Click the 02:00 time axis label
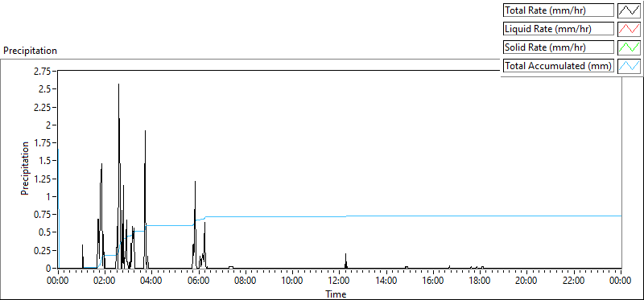The width and height of the screenshot is (644, 300). click(105, 282)
